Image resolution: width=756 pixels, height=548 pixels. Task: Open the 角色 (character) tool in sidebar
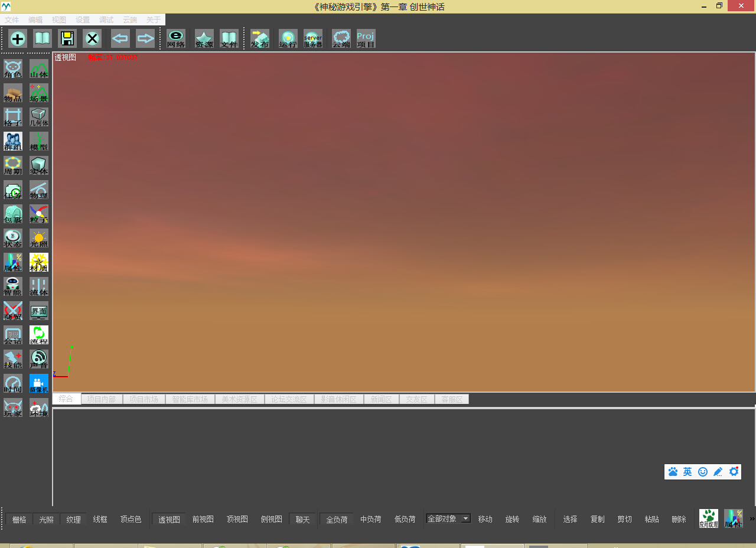13,68
